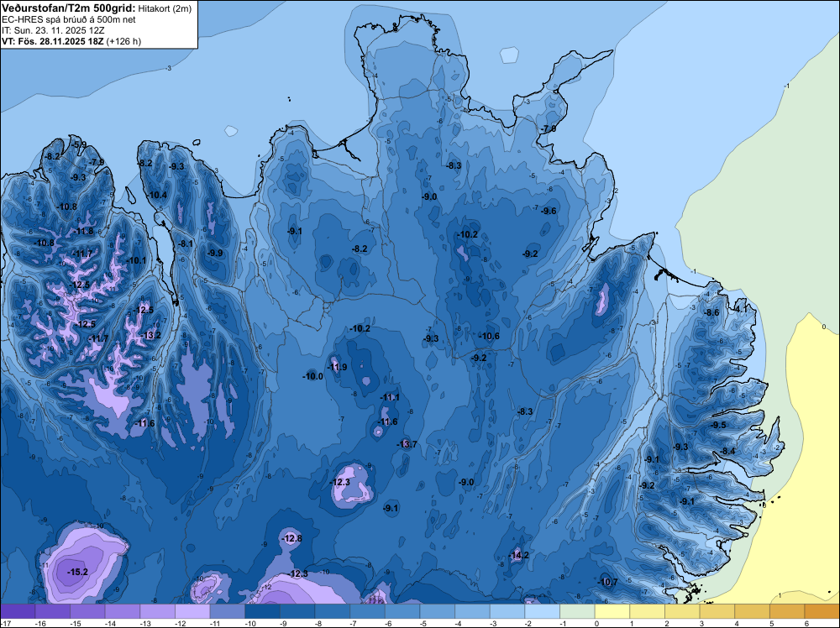This screenshot has width=840, height=628.
Task: Click the -13.7 temperature label
Action: [407, 444]
